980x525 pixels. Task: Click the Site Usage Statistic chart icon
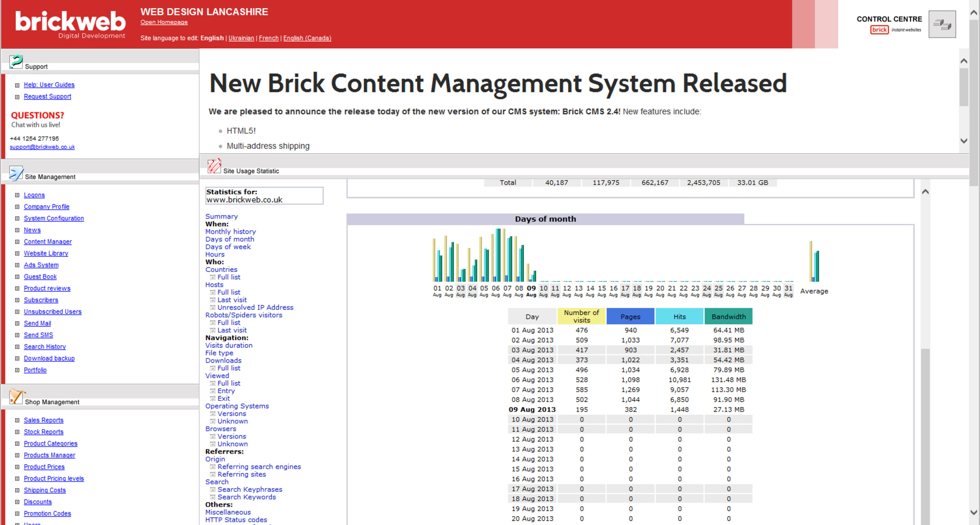[x=214, y=166]
